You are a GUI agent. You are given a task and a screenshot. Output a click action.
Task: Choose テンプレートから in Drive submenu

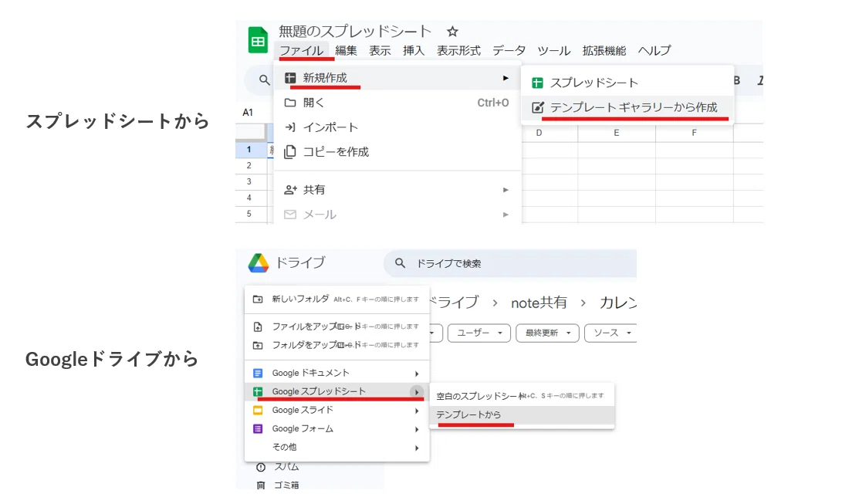point(522,415)
